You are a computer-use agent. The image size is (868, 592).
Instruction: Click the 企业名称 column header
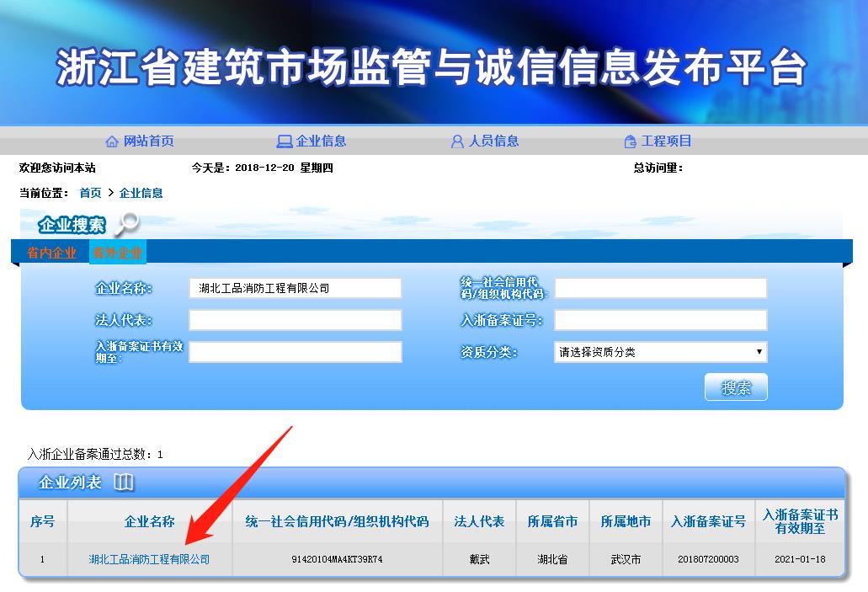150,521
